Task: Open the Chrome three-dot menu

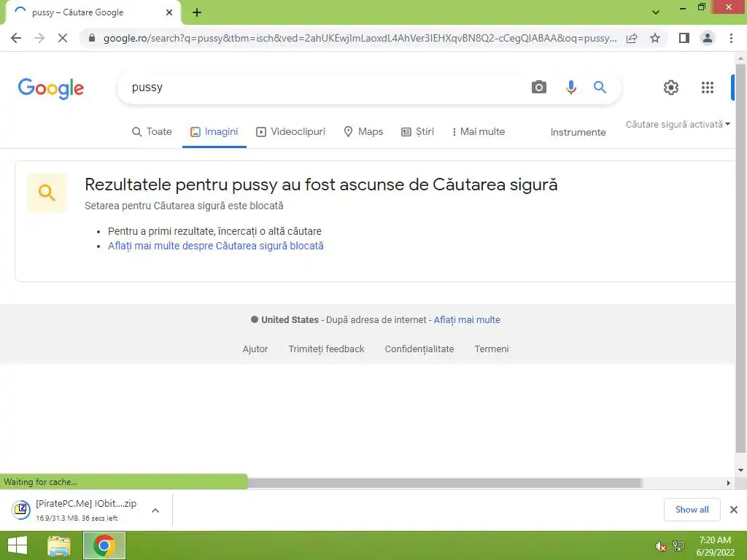Action: [x=731, y=38]
